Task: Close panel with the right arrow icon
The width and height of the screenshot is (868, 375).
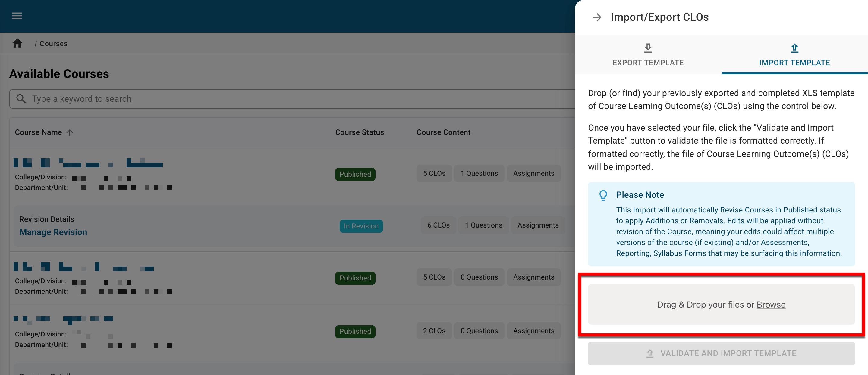Action: [x=597, y=17]
